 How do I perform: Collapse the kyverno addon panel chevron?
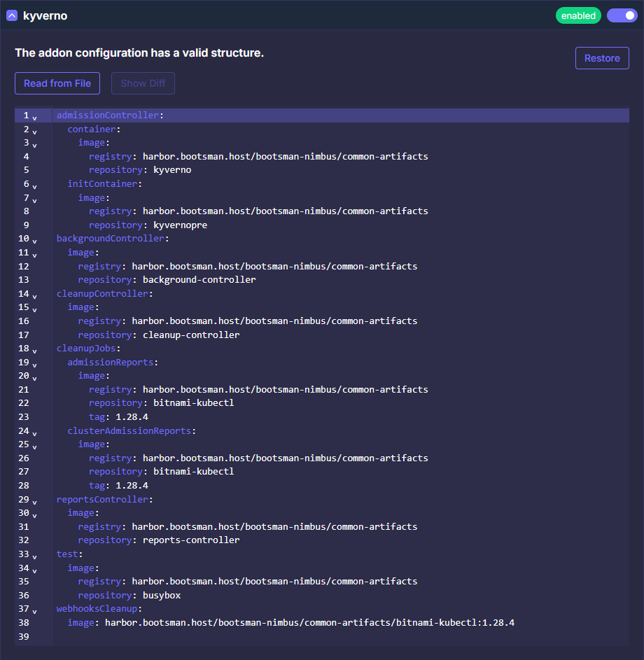point(12,15)
